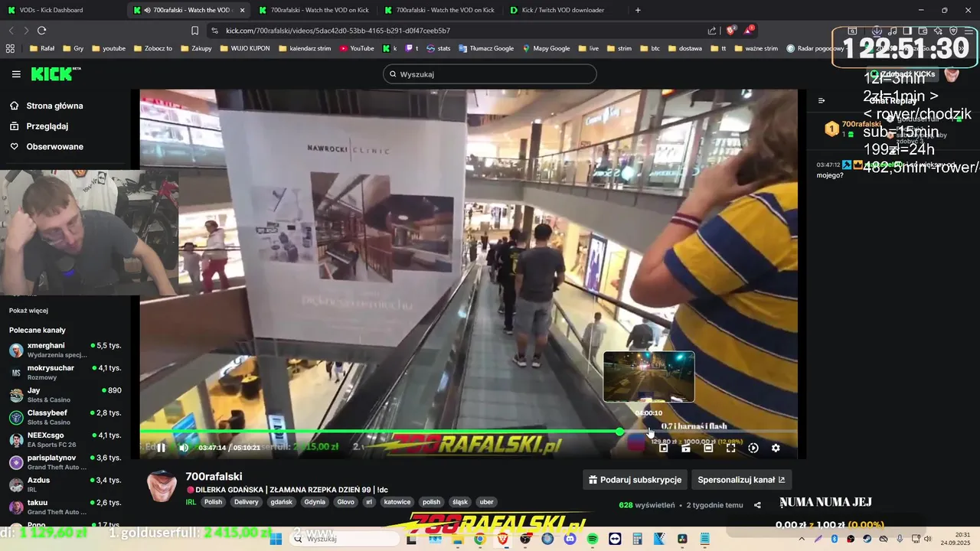Open the NEEXcsgo recommended channel

tap(65, 439)
